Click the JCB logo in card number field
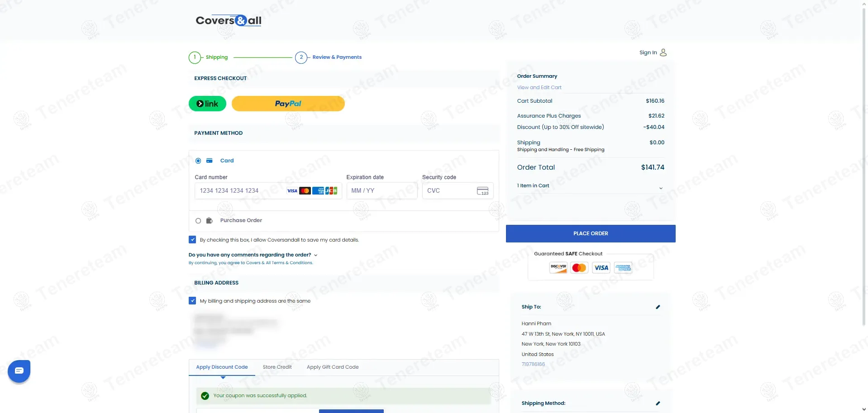Viewport: 868px width, 413px height. [331, 191]
